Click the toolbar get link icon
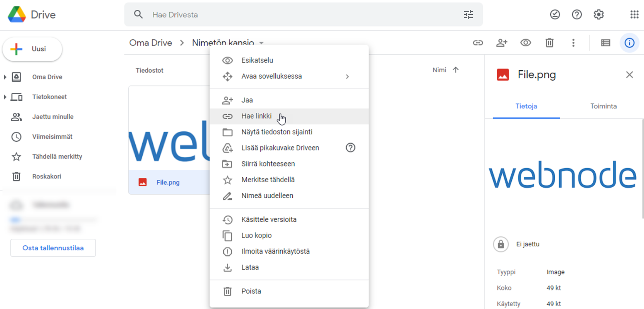This screenshot has height=309, width=644. 478,43
